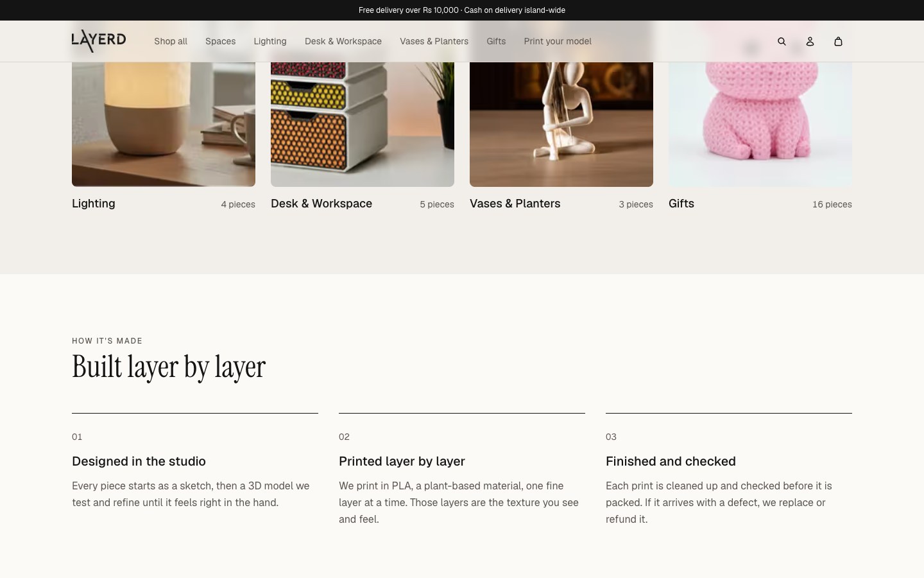This screenshot has width=924, height=578.
Task: Click the paragraph starting 'We print in PLA'
Action: coord(459,502)
